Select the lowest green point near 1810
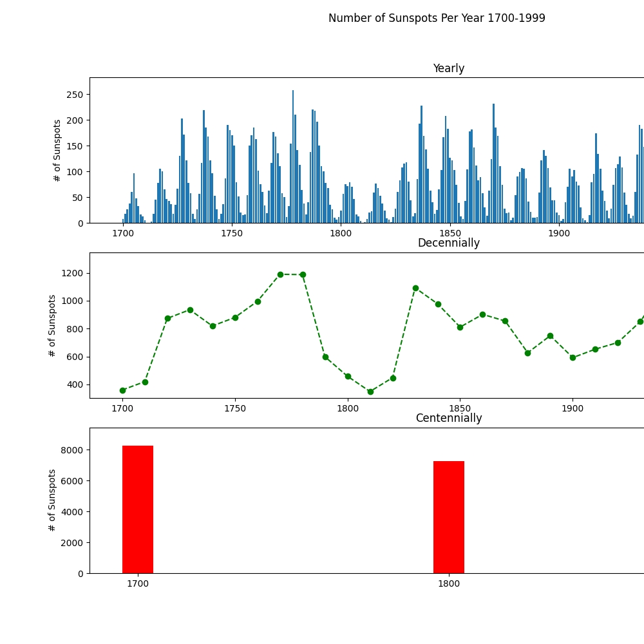The image size is (644, 644). coord(370,392)
